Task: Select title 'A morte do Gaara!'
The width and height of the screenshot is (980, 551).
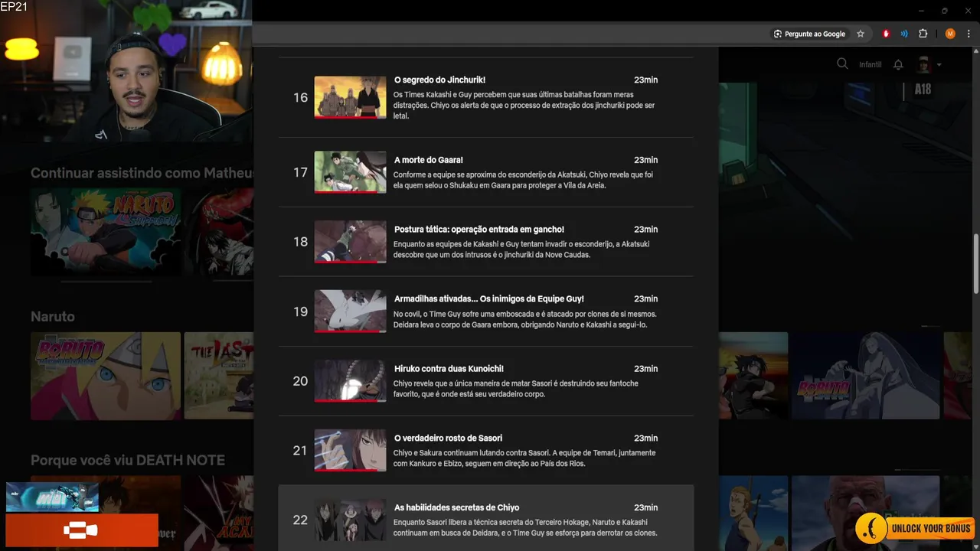Action: pos(428,160)
